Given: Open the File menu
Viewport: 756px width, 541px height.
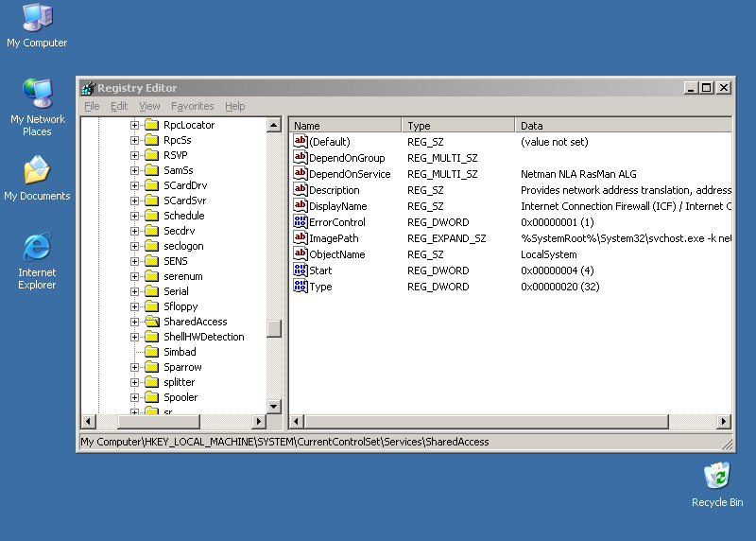Looking at the screenshot, I should click(x=92, y=106).
